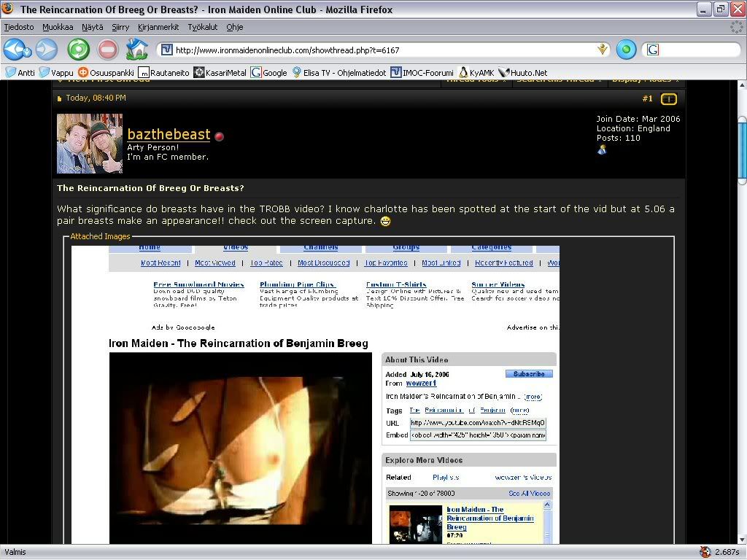747x560 pixels.
Task: Click the activity throbber in the menu bar
Action: pyautogui.click(x=737, y=27)
